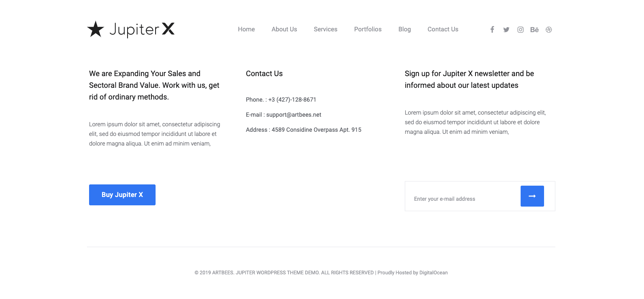Open the Contact Us menu item
This screenshot has height=299, width=644.
point(443,29)
